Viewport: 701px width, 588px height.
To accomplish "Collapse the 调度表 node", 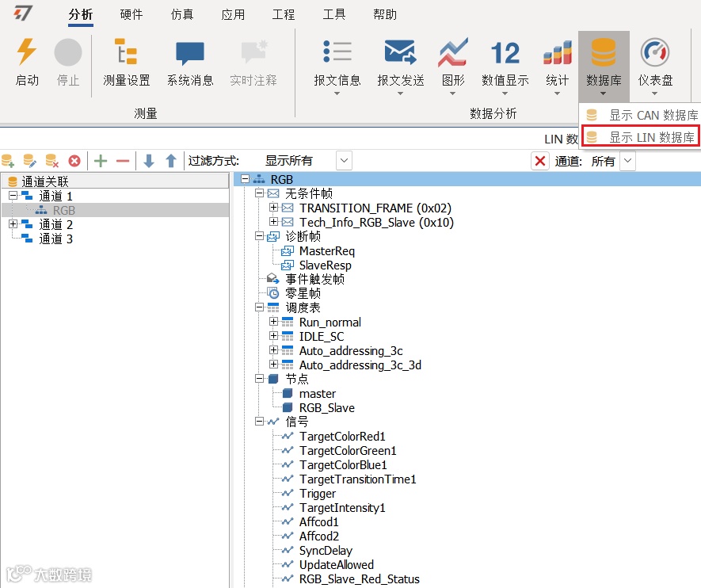I will [x=259, y=307].
